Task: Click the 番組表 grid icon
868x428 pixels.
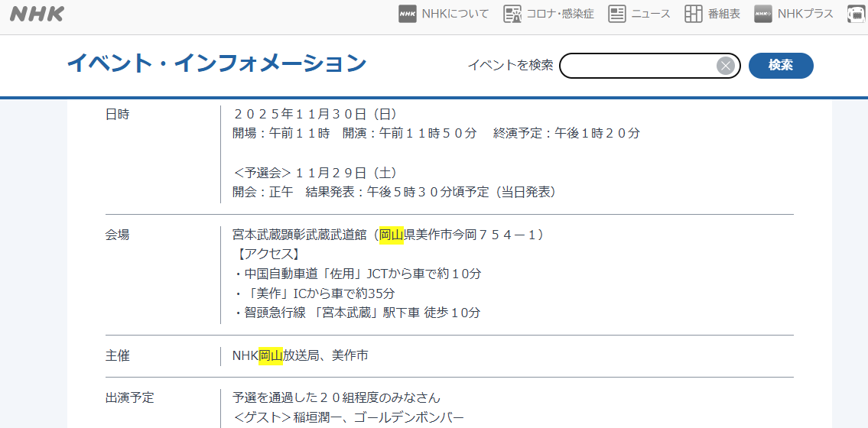Action: tap(693, 14)
